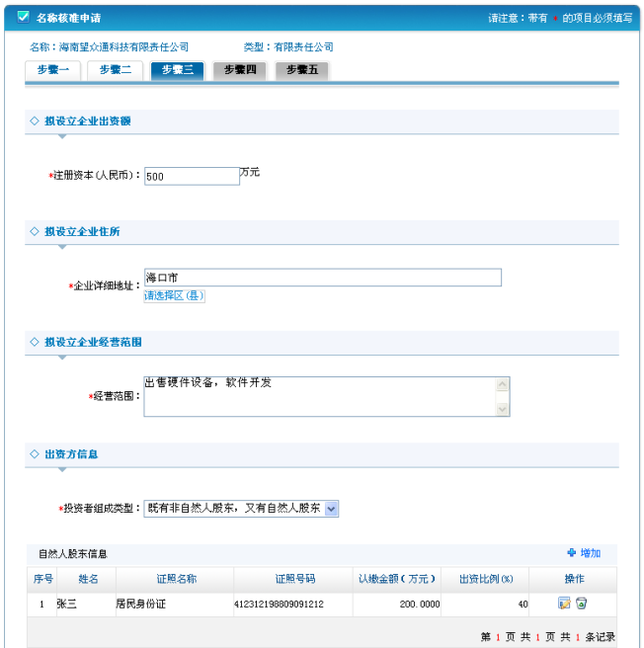Screen dimensions: 644x648
Task: Click the 证照号码 column header
Action: pyautogui.click(x=295, y=579)
